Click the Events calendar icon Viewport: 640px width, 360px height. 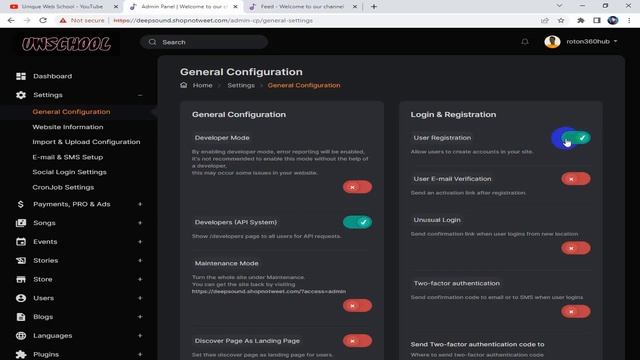click(21, 242)
